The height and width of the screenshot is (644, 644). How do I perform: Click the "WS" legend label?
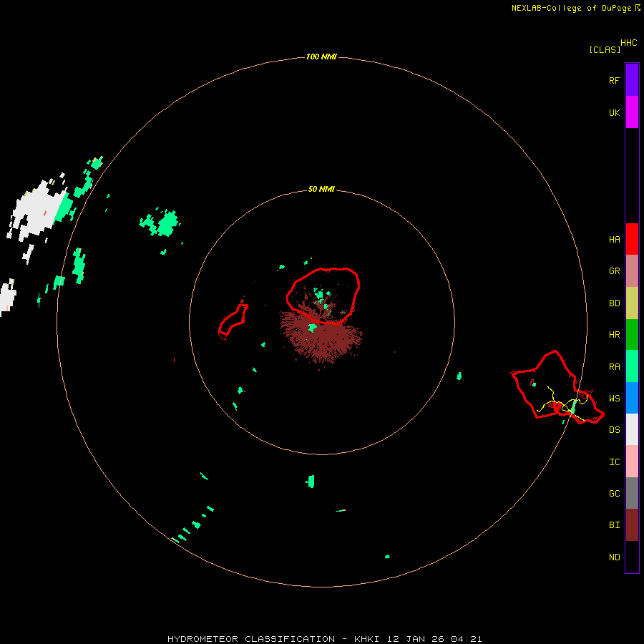(614, 399)
